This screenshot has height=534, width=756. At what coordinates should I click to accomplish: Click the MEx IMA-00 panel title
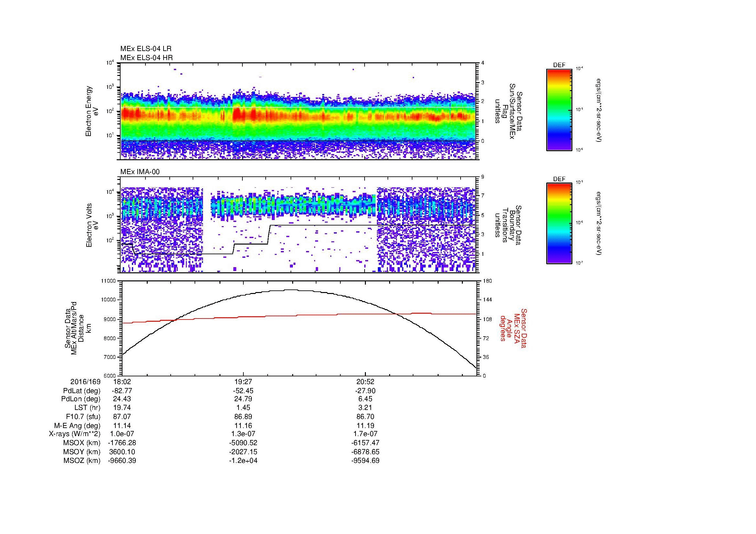pos(140,172)
